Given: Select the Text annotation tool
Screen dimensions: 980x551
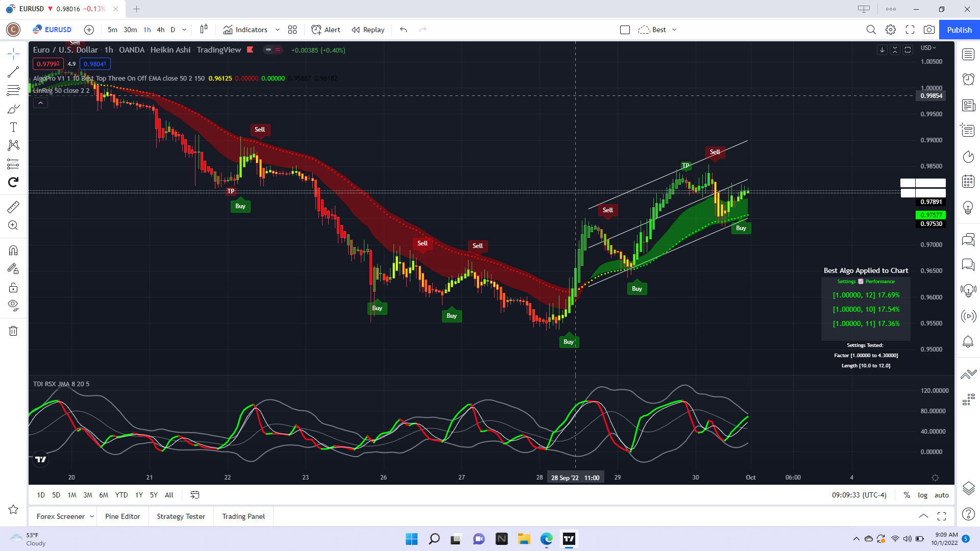Looking at the screenshot, I should click(13, 127).
